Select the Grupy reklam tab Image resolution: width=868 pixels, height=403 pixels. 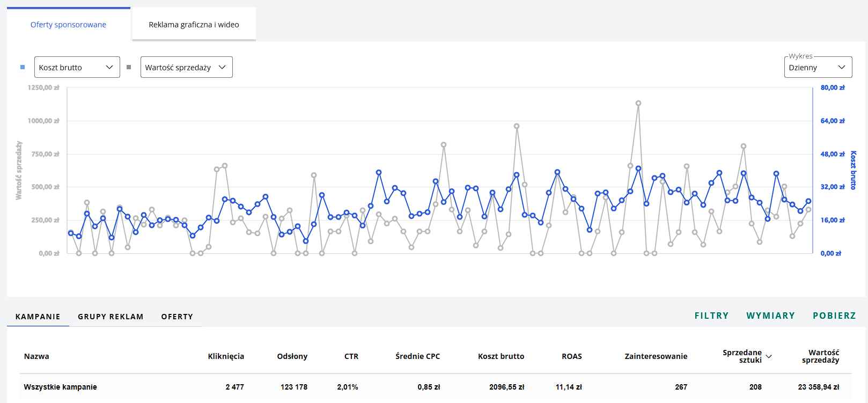pos(111,317)
